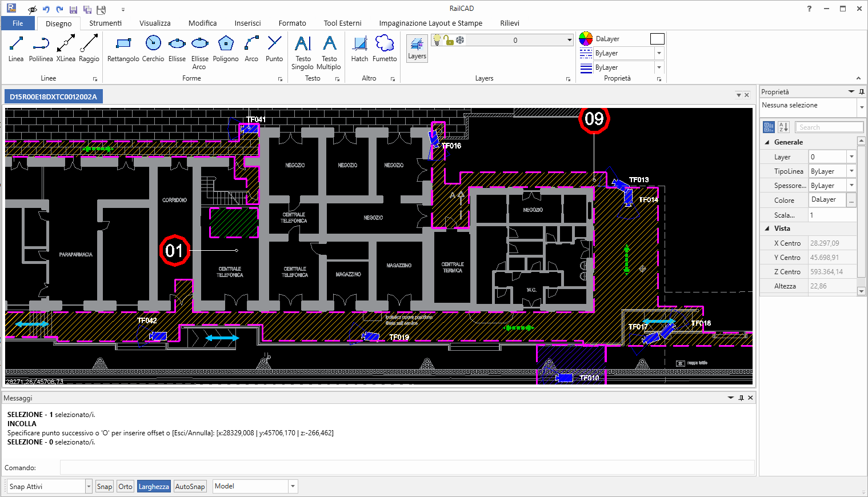The height and width of the screenshot is (497, 868).
Task: Pick the Punto point tool
Action: pyautogui.click(x=274, y=49)
